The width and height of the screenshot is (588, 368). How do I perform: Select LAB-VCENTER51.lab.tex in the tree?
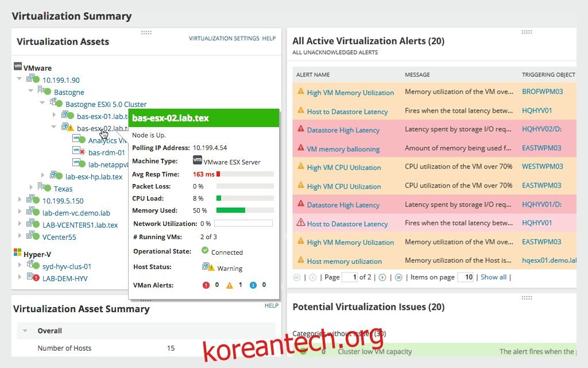pyautogui.click(x=80, y=225)
